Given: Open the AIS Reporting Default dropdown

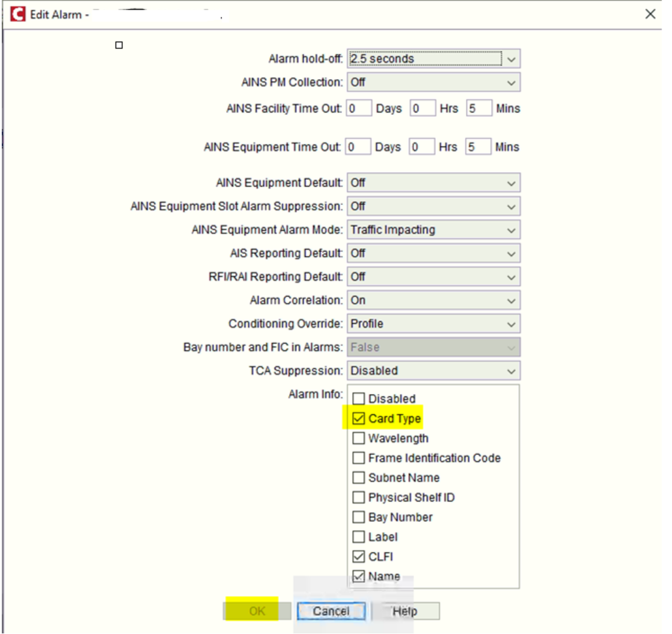Looking at the screenshot, I should tap(512, 253).
